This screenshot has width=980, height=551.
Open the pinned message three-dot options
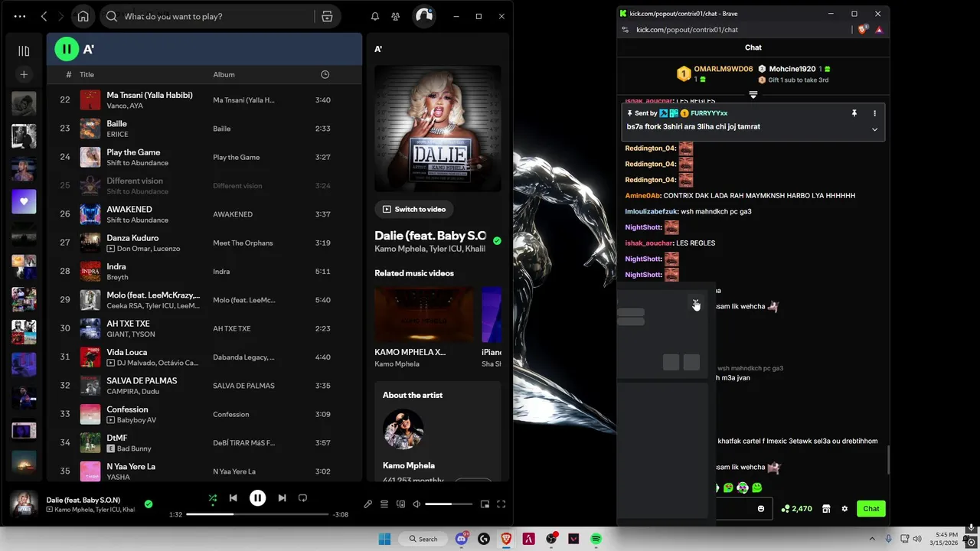click(x=874, y=113)
